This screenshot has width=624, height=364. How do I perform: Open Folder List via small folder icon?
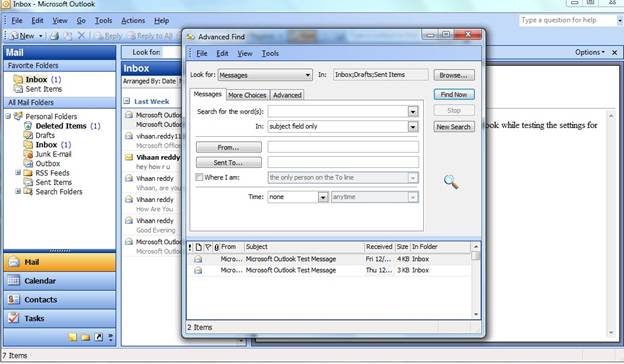(x=86, y=337)
